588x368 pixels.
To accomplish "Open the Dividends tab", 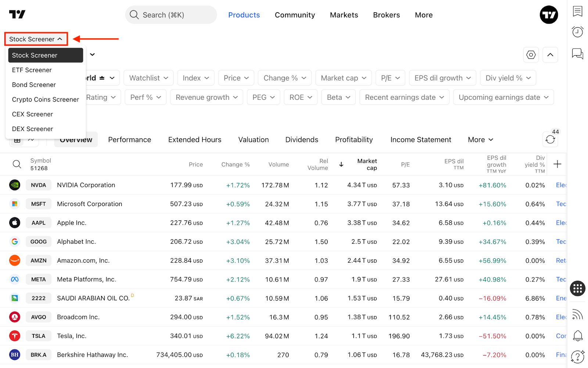I will tap(302, 139).
